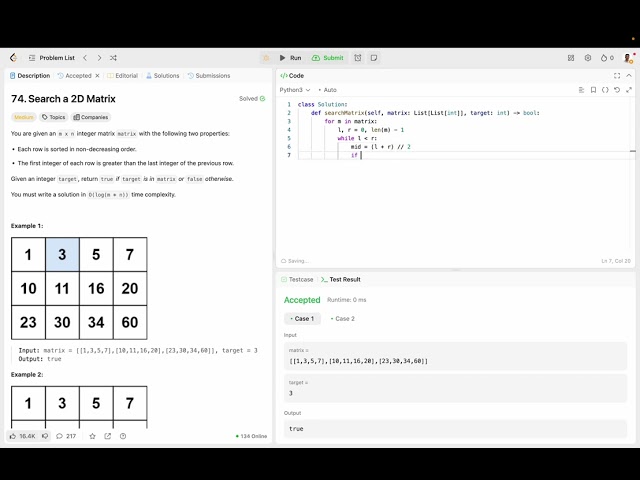Pick a random problem shuffle icon
This screenshot has height=480, width=640.
coord(113,58)
